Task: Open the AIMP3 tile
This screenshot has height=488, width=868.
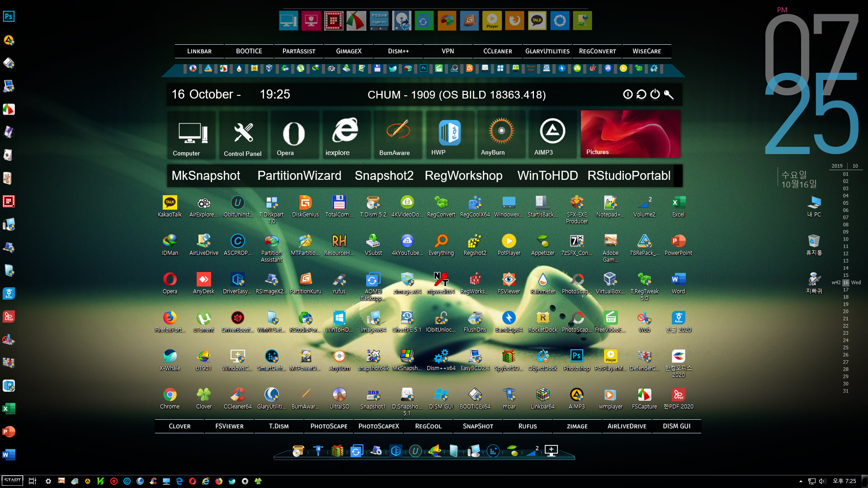Action: pyautogui.click(x=552, y=135)
